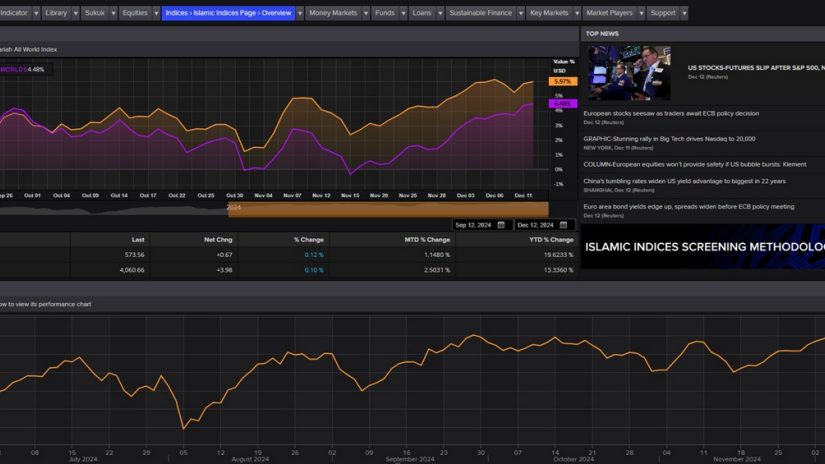The image size is (825, 464).
Task: Open China's tumbling rates news article
Action: (685, 181)
